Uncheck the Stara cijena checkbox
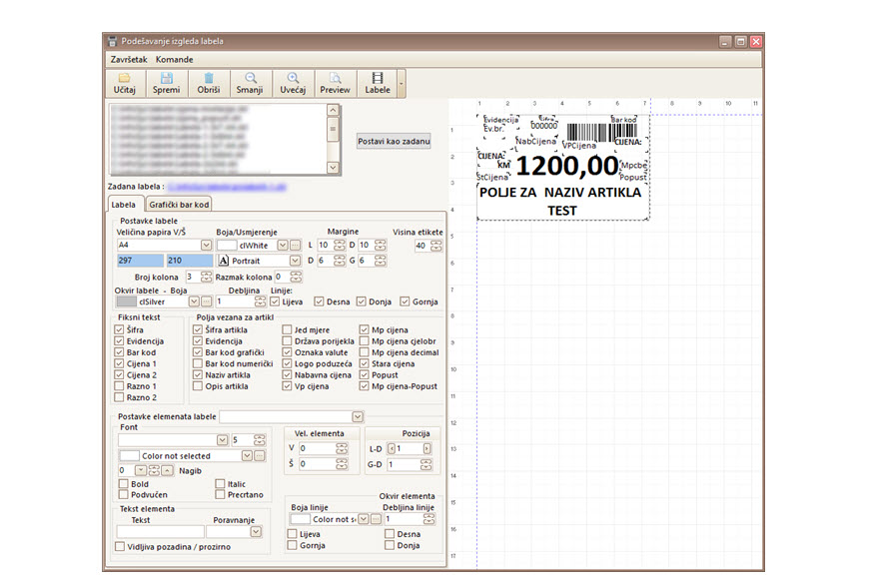This screenshot has width=869, height=588. pyautogui.click(x=365, y=363)
